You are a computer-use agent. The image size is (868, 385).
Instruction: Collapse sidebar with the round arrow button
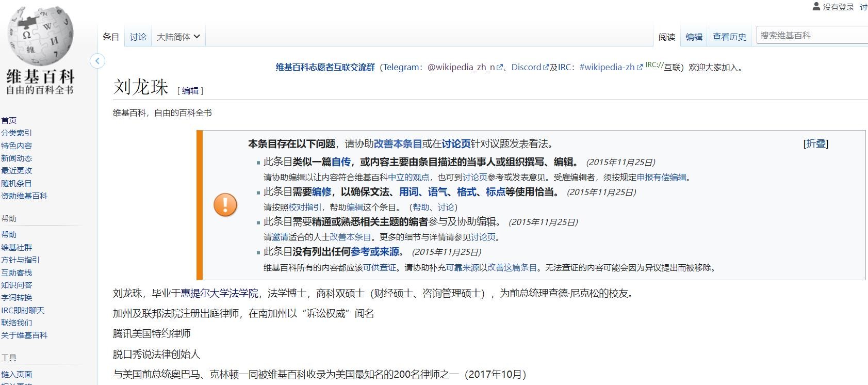[97, 61]
